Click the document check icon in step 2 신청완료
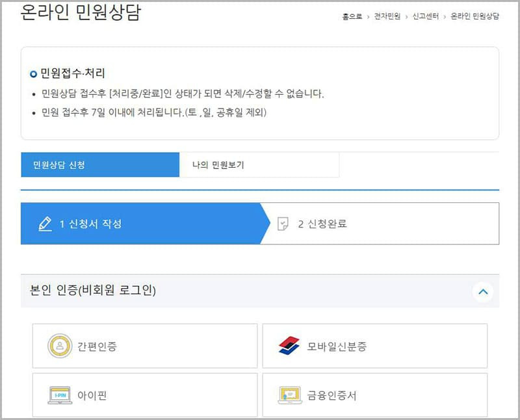 tap(283, 223)
